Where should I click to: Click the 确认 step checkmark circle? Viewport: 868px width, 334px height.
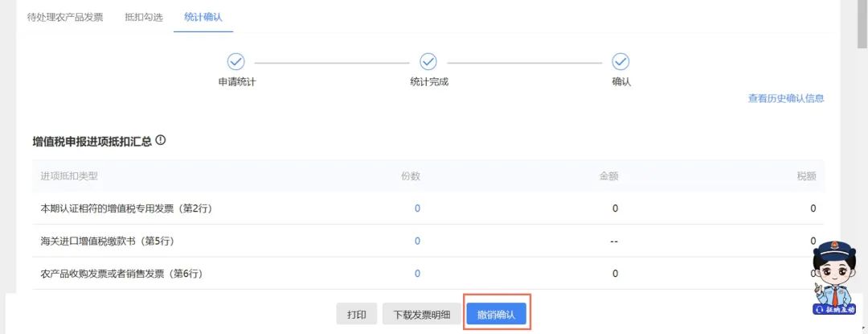coord(620,62)
